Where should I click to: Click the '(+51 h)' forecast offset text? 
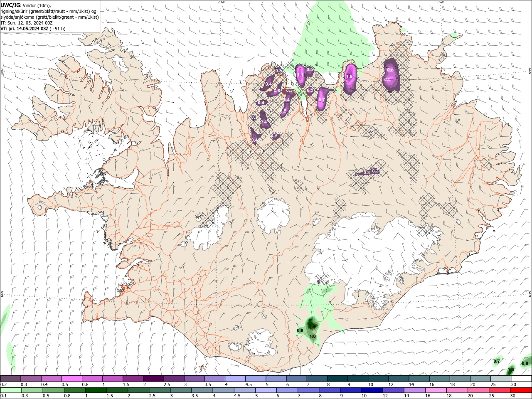[x=58, y=29]
